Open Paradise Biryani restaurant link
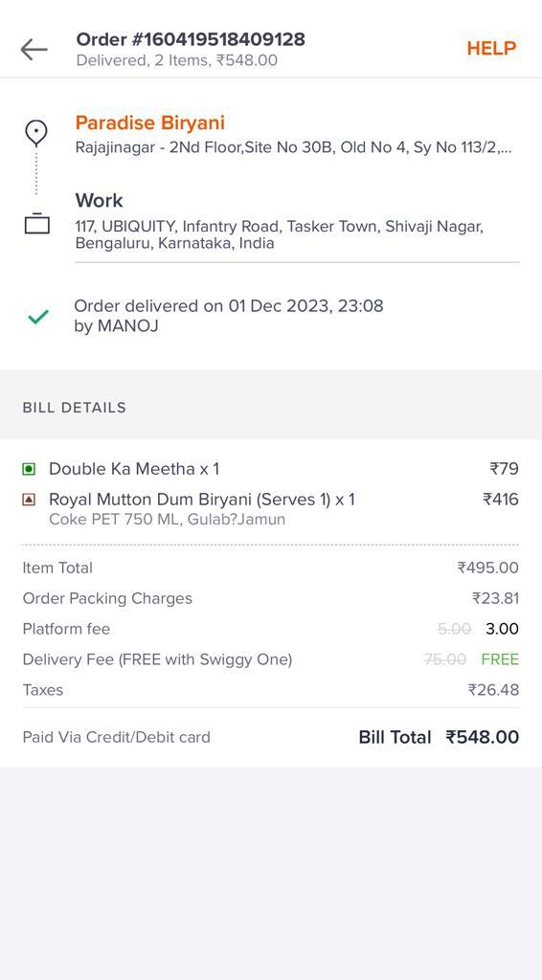 150,122
